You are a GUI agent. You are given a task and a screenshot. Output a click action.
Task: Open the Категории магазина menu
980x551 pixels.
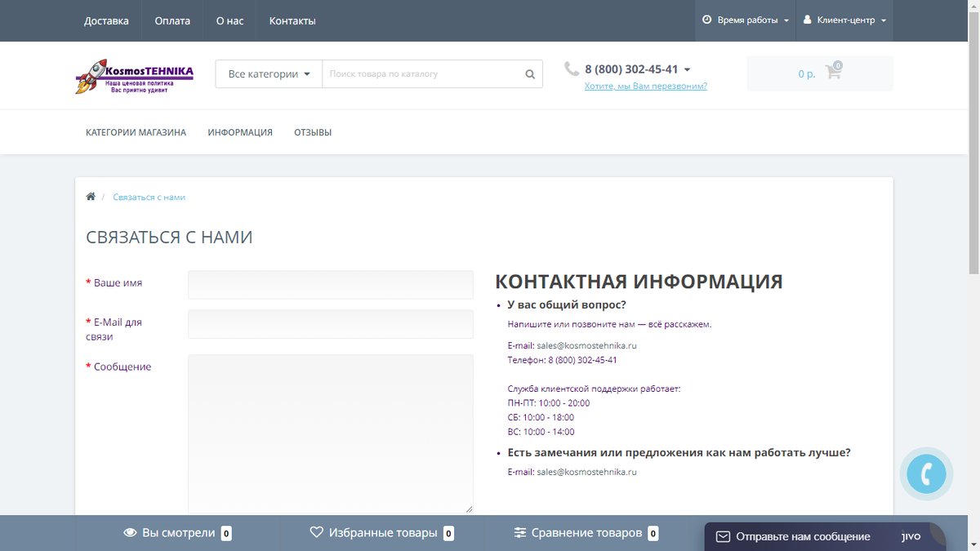136,132
